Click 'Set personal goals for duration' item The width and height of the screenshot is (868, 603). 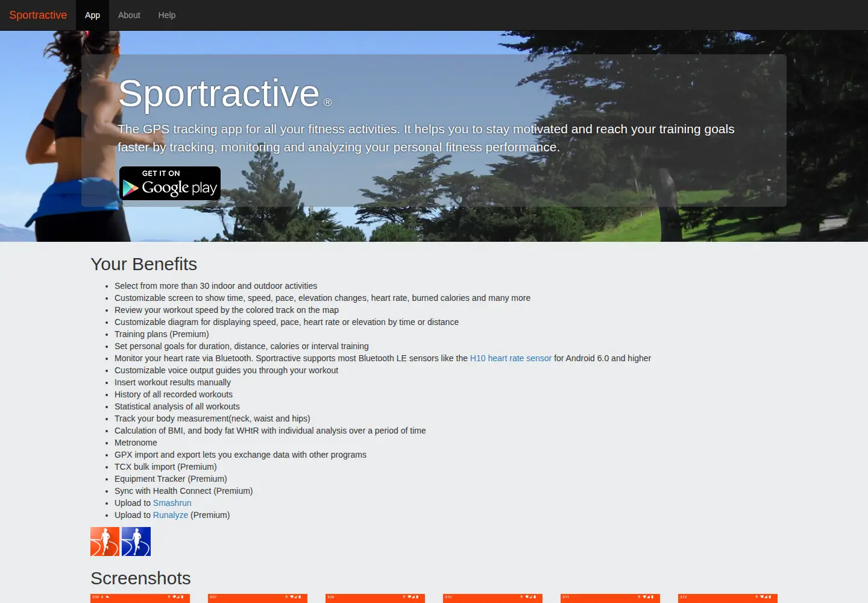click(x=242, y=346)
